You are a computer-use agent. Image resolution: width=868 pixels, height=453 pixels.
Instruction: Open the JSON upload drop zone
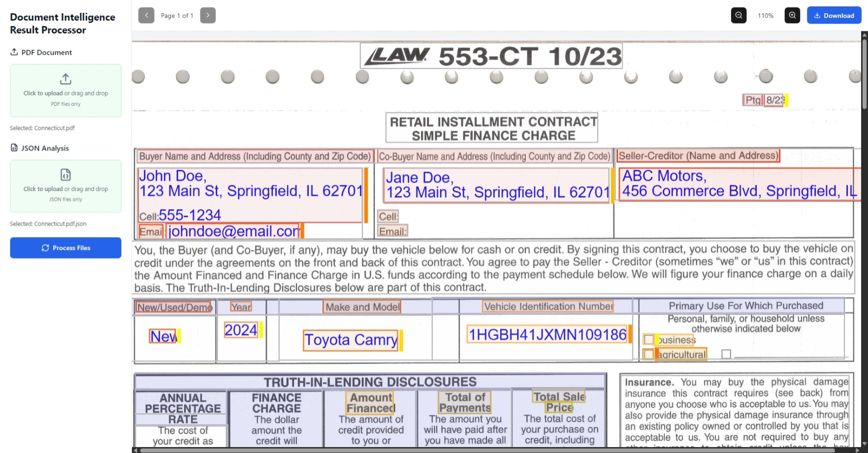pos(65,186)
